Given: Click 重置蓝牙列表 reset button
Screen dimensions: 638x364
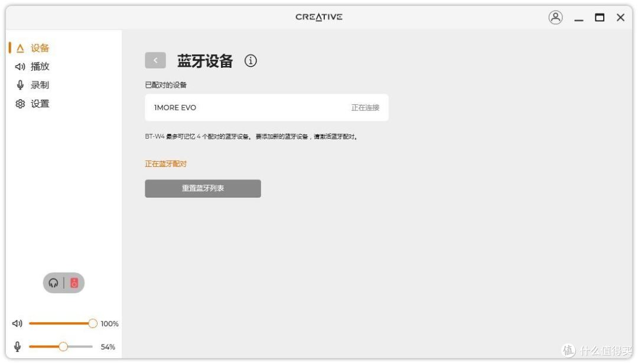Looking at the screenshot, I should 203,189.
